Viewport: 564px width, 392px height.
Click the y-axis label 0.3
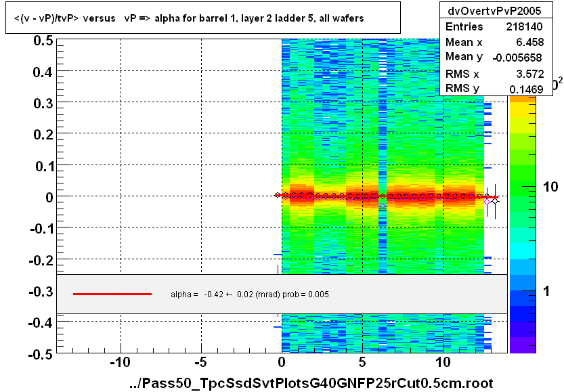pos(43,104)
